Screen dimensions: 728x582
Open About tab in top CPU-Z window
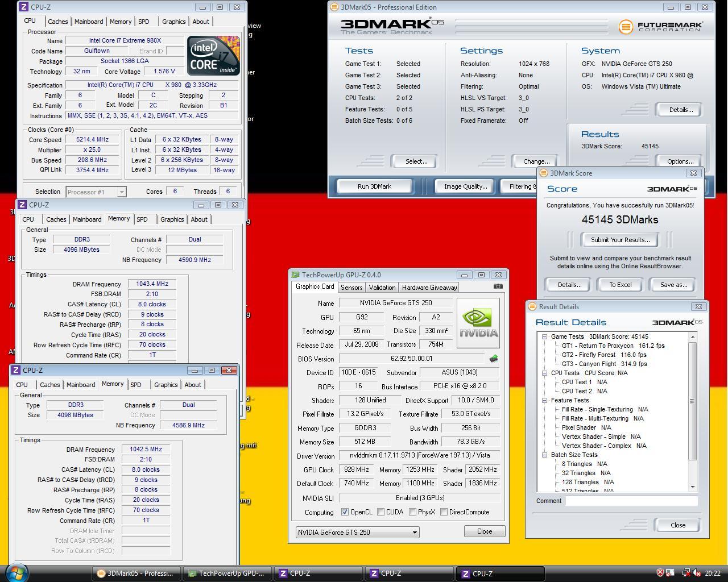click(201, 22)
